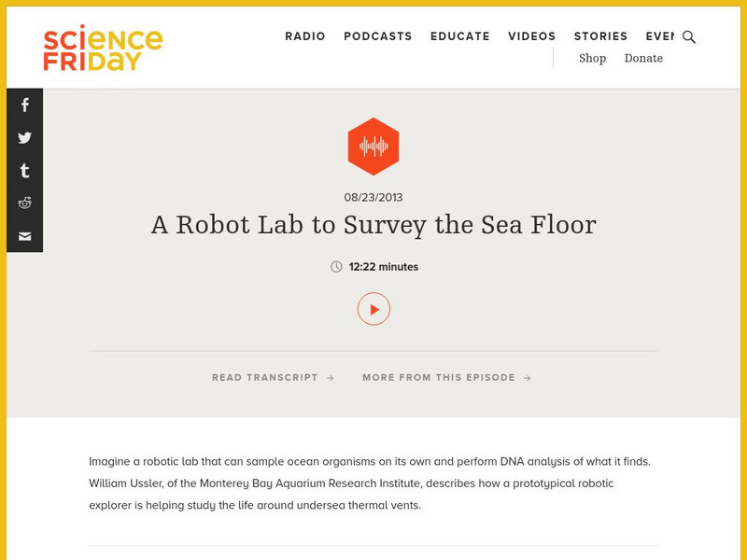This screenshot has width=747, height=560.
Task: Open the Radio menu item
Action: (x=305, y=36)
